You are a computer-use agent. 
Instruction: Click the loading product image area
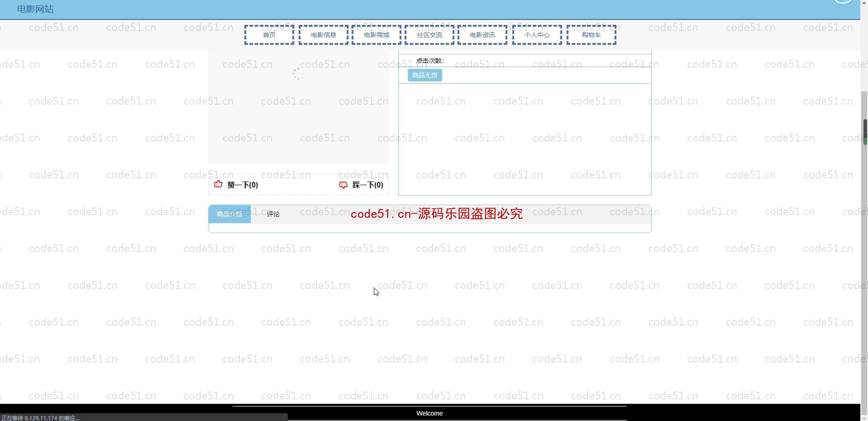[x=298, y=107]
